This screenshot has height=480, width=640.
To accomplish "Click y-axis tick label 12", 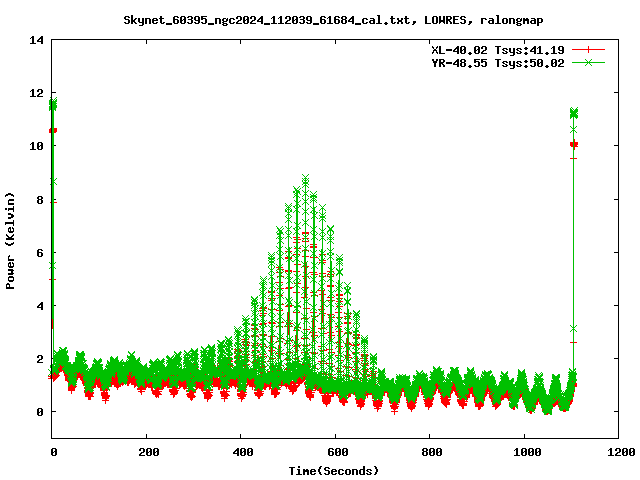I will 37,93.
